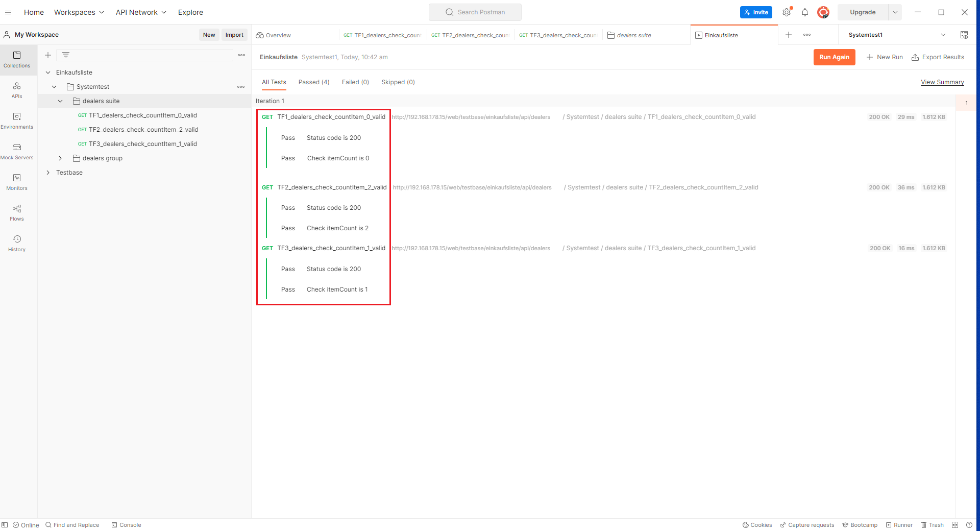Focus the Search Postman field
Screen dimensions: 980x531
coord(475,12)
